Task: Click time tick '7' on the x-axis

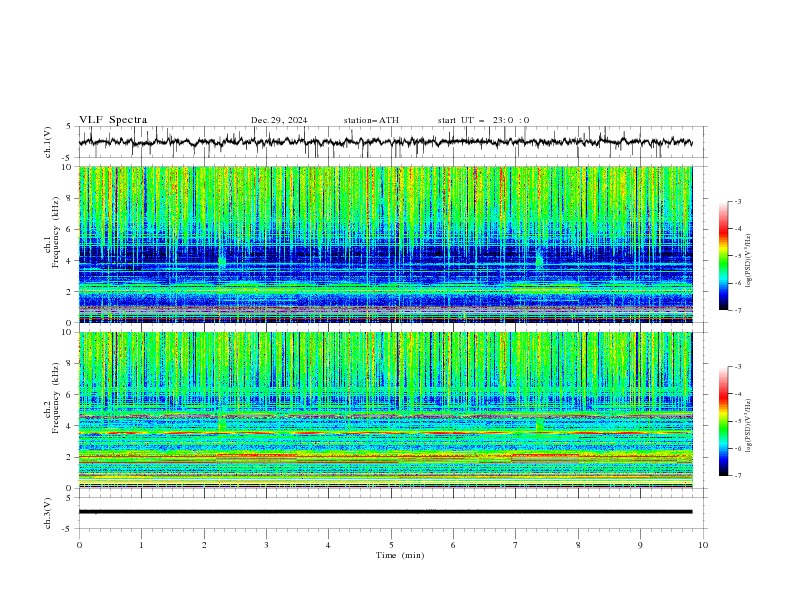Action: coord(516,545)
